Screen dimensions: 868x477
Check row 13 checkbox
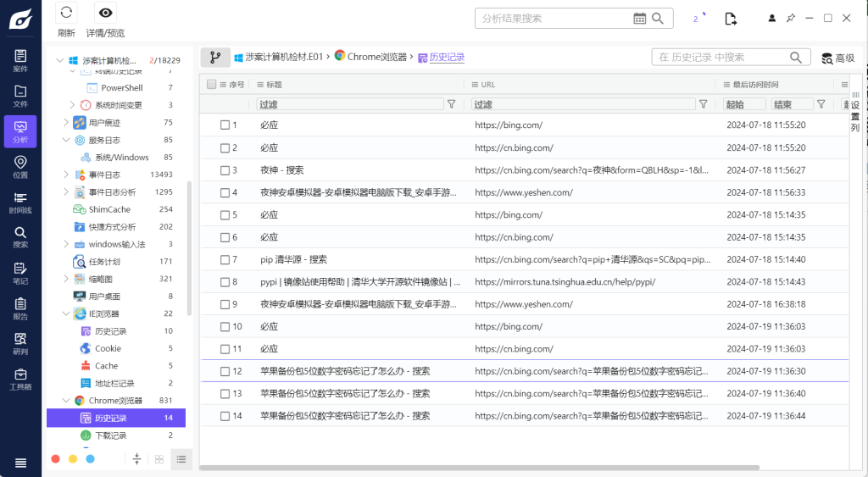point(225,394)
